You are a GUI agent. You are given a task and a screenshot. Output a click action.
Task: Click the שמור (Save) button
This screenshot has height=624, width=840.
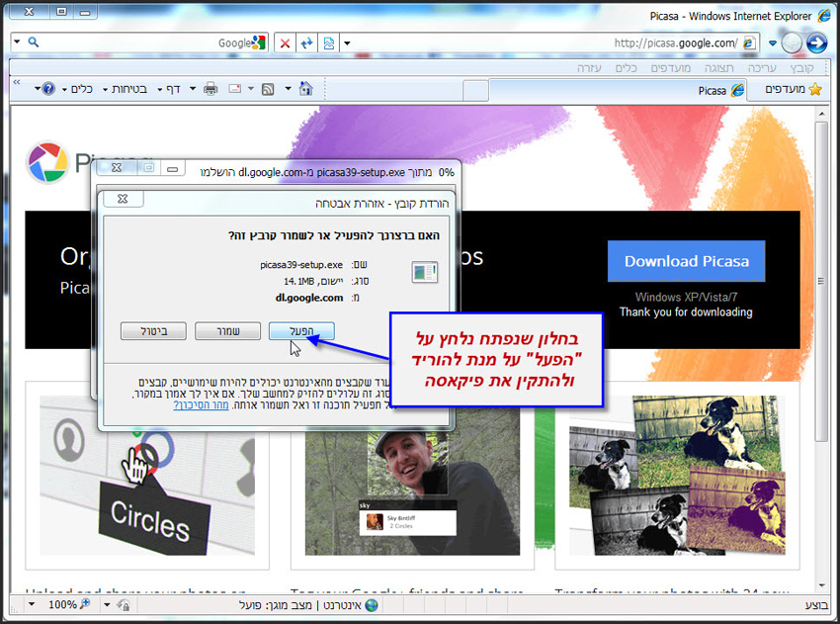point(227,330)
